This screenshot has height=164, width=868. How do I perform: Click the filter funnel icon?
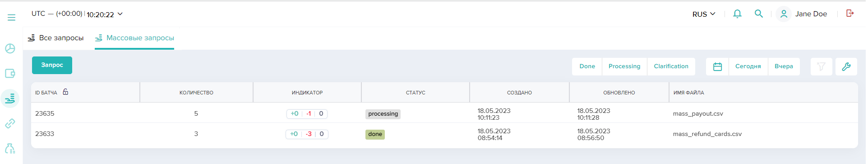tap(821, 66)
